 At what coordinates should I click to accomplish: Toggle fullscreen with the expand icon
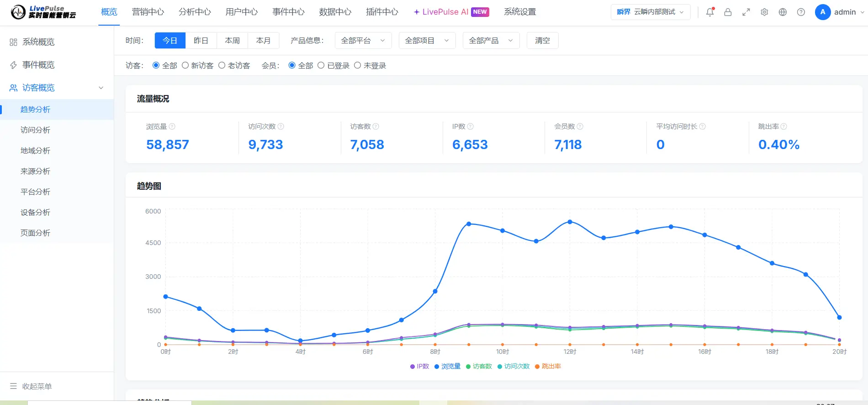point(746,12)
